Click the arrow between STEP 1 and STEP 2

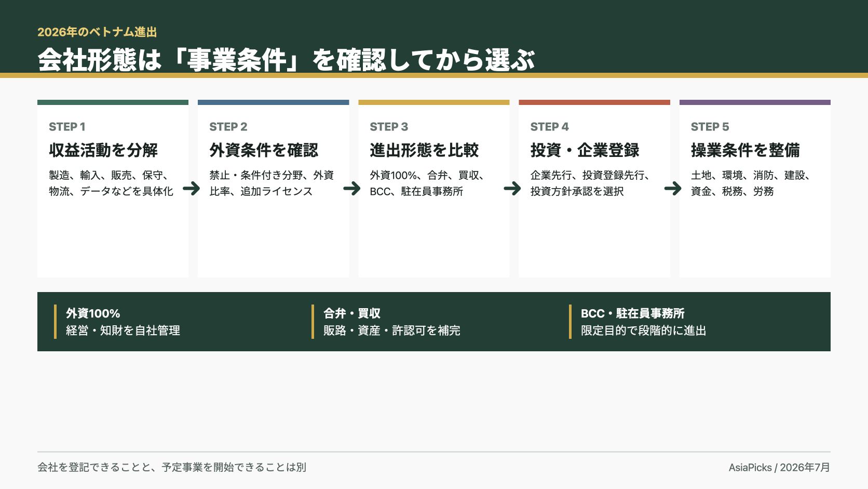[x=191, y=188]
